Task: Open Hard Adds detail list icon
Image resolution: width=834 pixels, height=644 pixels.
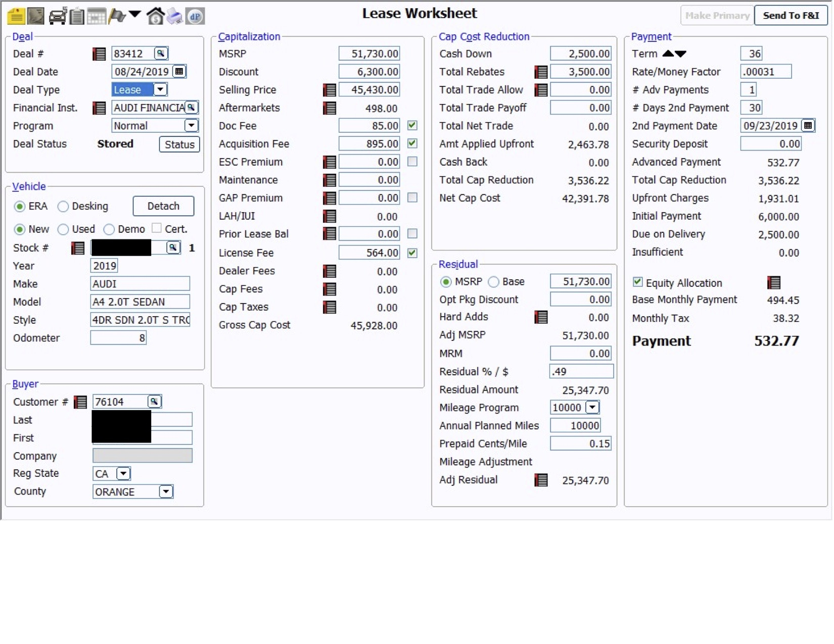Action: click(541, 317)
